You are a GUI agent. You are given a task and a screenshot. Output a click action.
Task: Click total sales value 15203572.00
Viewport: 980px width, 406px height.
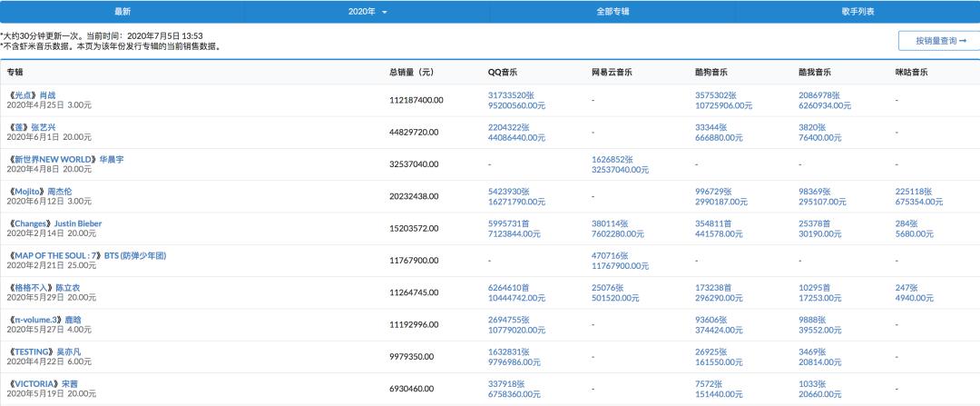click(414, 228)
